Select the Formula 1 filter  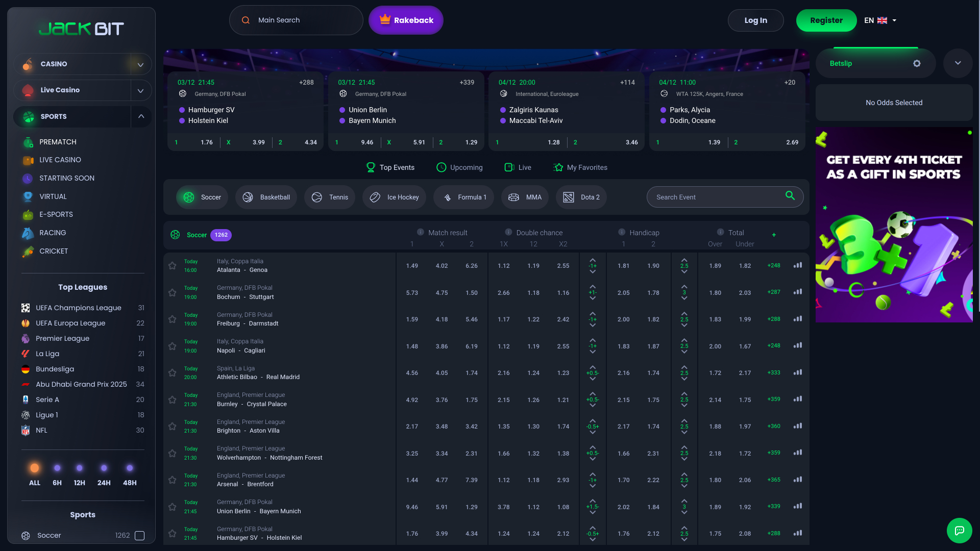[x=463, y=197]
